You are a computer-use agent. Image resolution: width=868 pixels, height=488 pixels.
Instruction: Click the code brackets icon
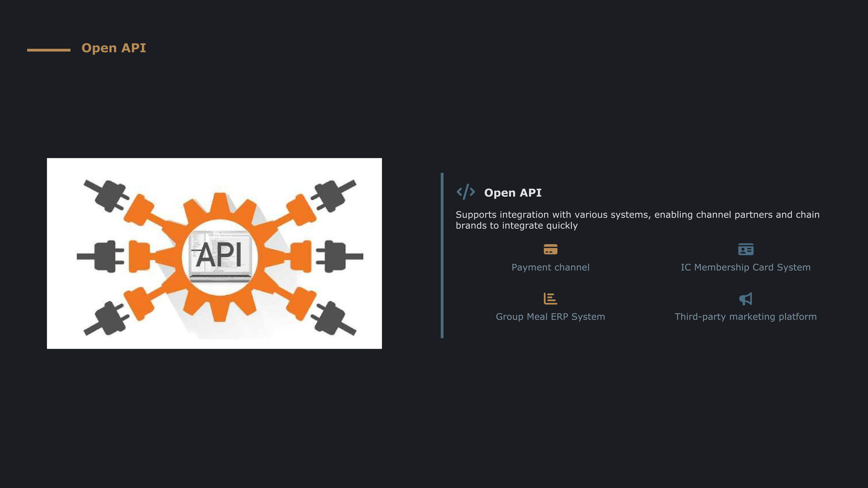click(466, 192)
